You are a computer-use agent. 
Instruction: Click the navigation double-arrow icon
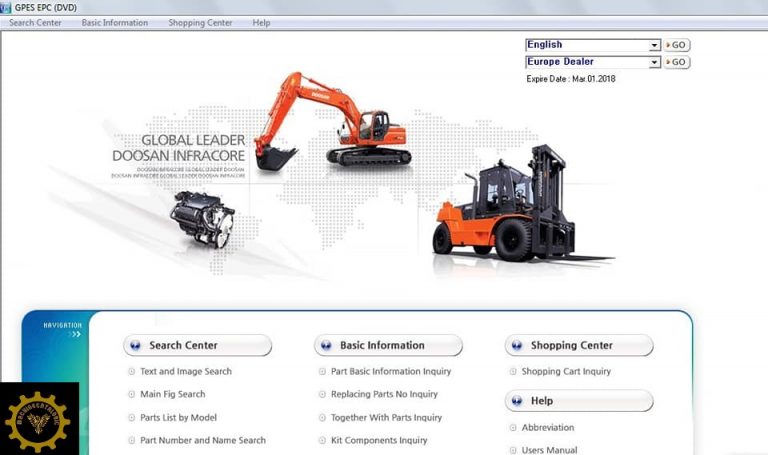tap(74, 334)
